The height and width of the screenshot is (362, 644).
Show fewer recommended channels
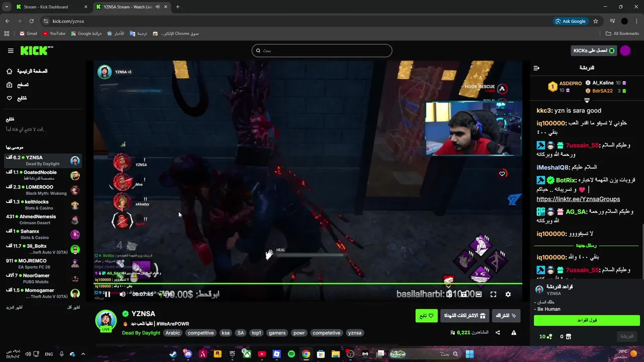pyautogui.click(x=73, y=307)
